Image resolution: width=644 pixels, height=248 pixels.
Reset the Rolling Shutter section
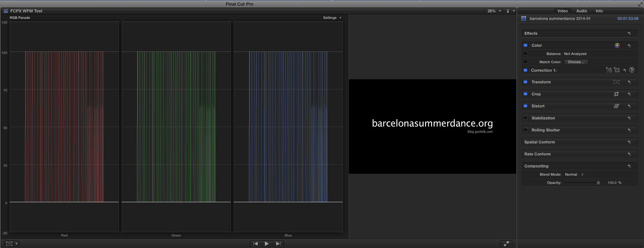tap(629, 130)
